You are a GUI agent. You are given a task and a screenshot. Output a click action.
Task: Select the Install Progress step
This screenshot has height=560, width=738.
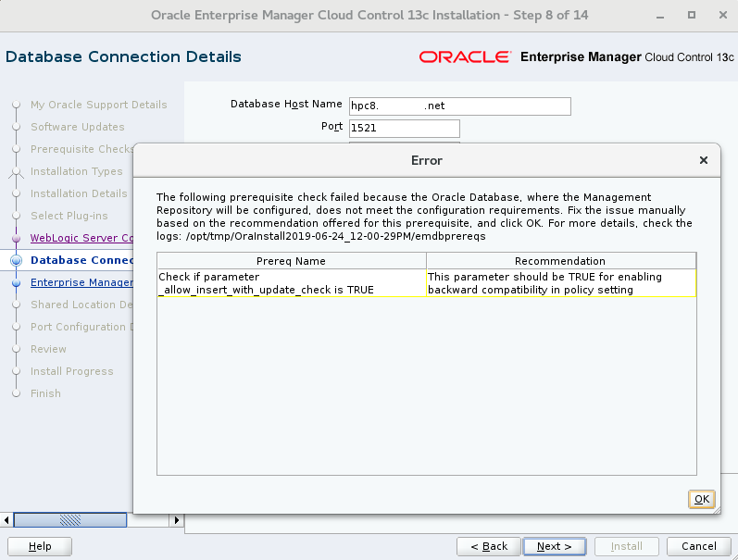[72, 371]
